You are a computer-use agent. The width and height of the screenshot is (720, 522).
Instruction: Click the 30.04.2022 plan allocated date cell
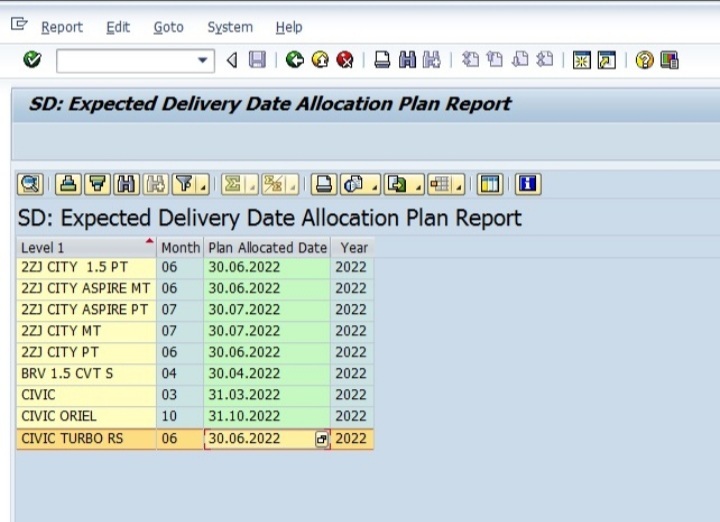click(267, 373)
